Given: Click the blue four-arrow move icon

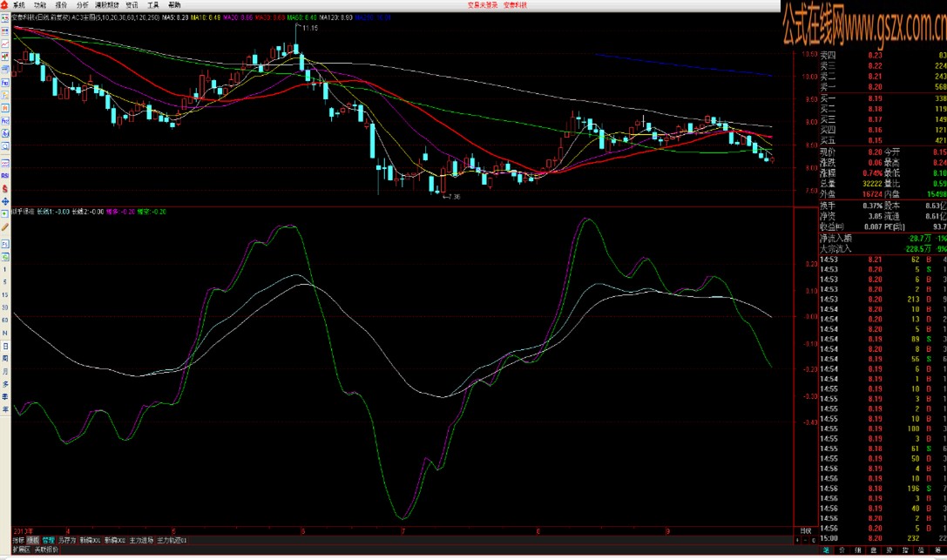Looking at the screenshot, I should tap(5, 201).
